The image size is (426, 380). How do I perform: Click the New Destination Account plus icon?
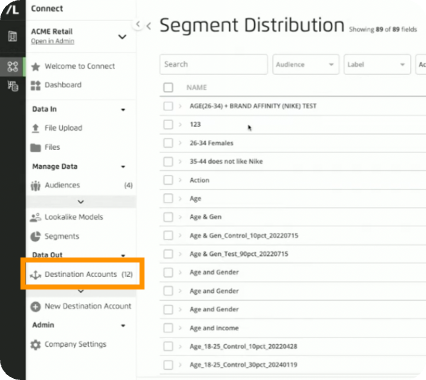[35, 306]
